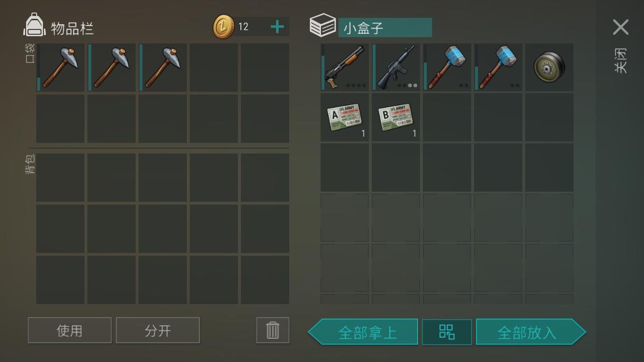Viewport: 644px width, 362px height.
Task: Close the inventory with the X button
Action: pos(620,28)
